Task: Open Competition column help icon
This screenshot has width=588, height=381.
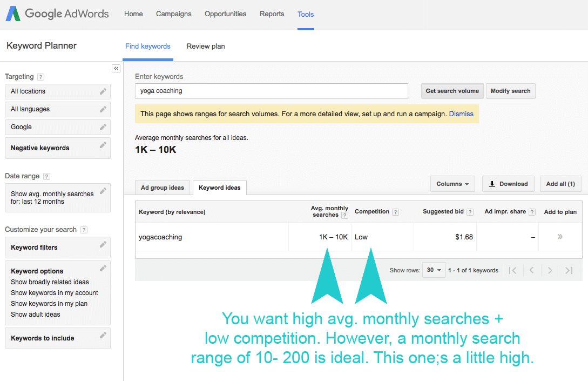Action: (395, 212)
